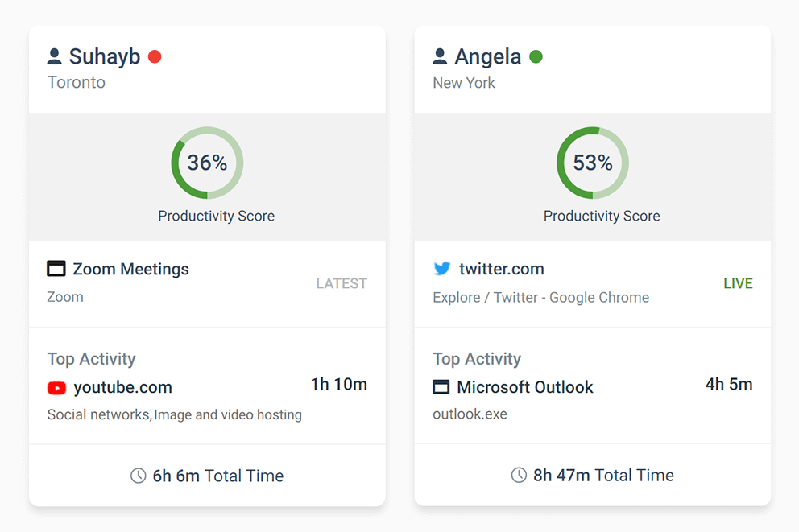
Task: Click Angela's green online status dot
Action: coord(536,56)
